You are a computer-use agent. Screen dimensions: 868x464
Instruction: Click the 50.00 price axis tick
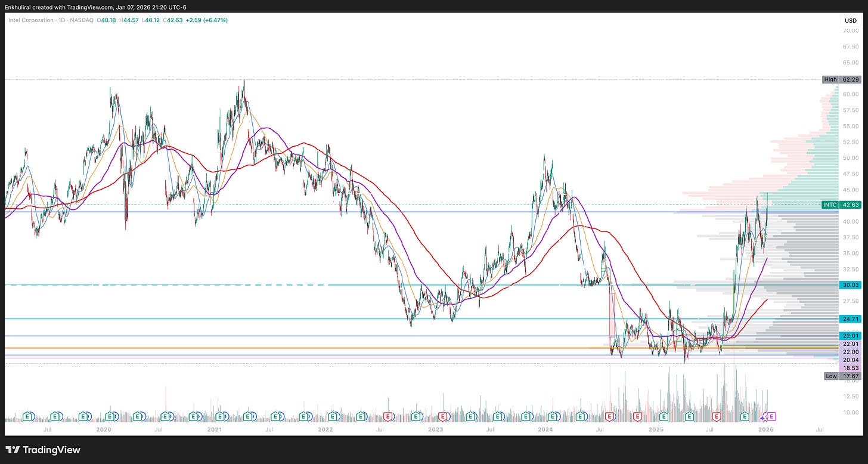851,157
